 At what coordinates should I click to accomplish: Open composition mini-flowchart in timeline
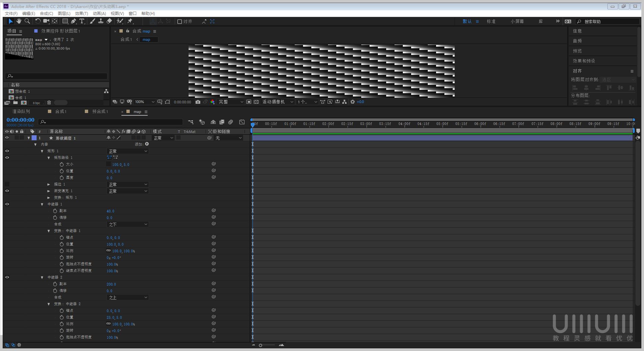190,122
